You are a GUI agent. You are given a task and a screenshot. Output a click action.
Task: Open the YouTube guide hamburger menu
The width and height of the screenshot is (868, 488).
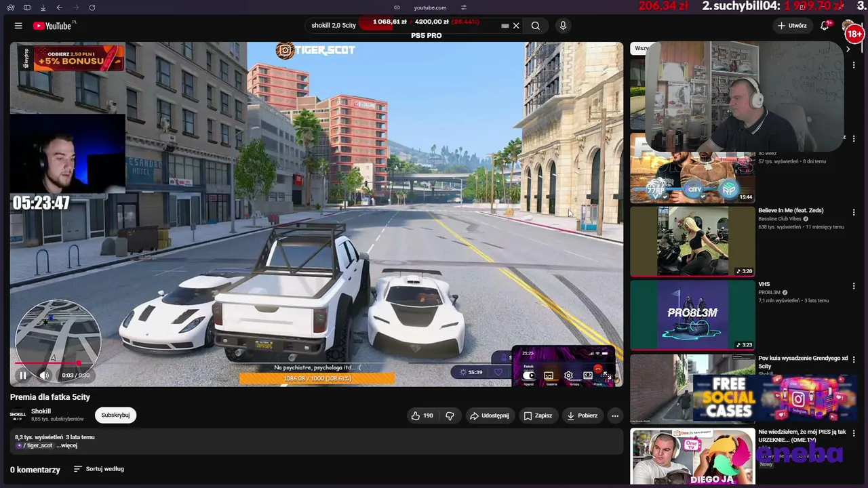[18, 26]
